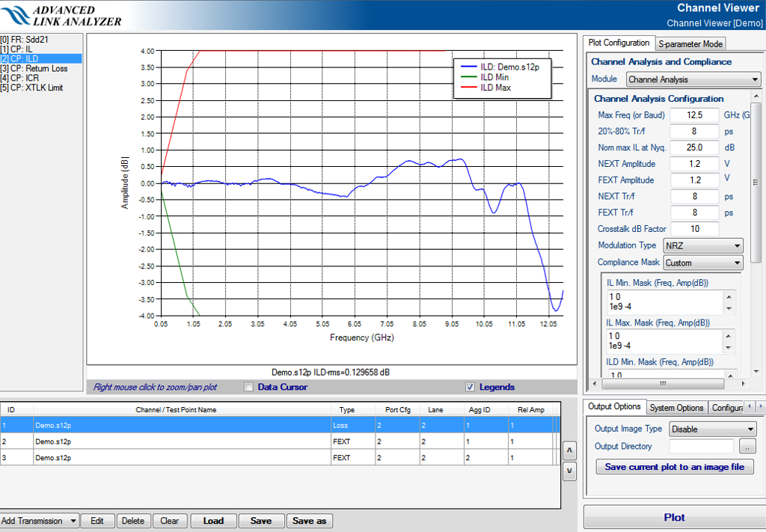Click Save current plot to an image file
Screen dimensions: 766x532
674,467
